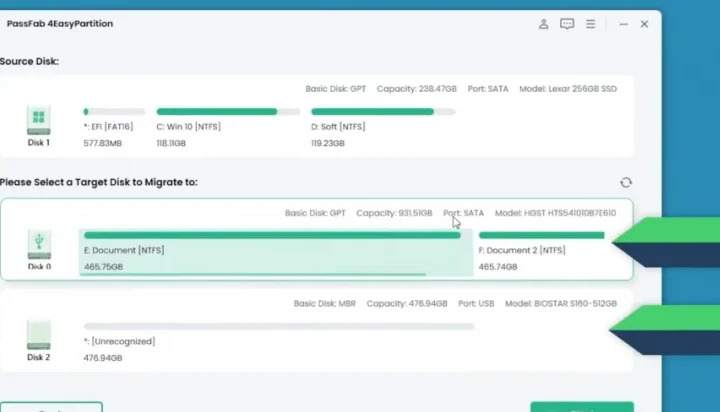Click Model: BIOSTAR S160-512GB text
720x412 pixels.
561,304
